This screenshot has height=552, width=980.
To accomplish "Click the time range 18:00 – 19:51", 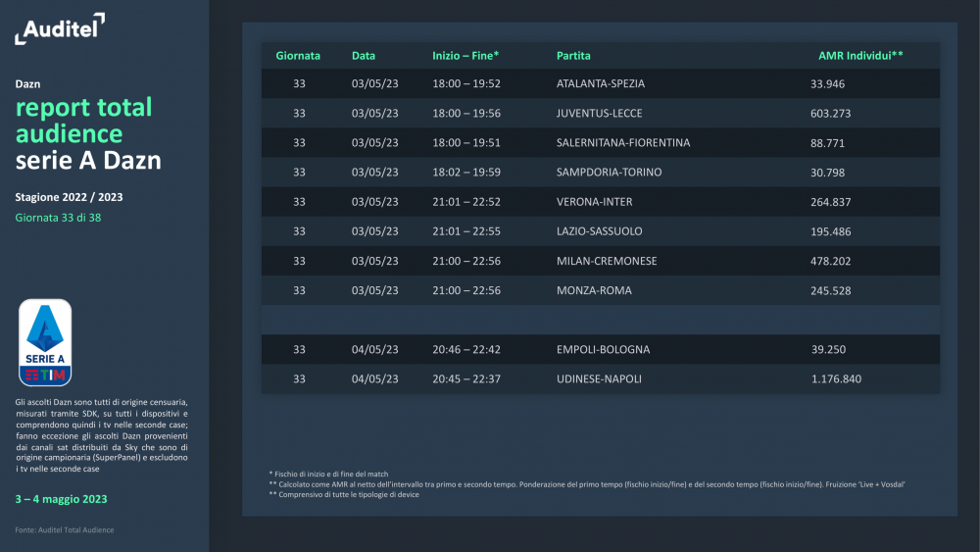I will [466, 142].
